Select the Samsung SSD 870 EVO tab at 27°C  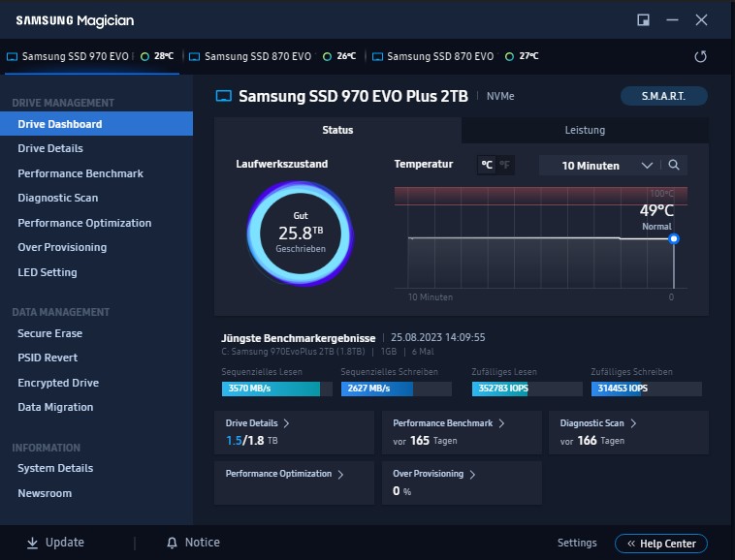pyautogui.click(x=456, y=56)
